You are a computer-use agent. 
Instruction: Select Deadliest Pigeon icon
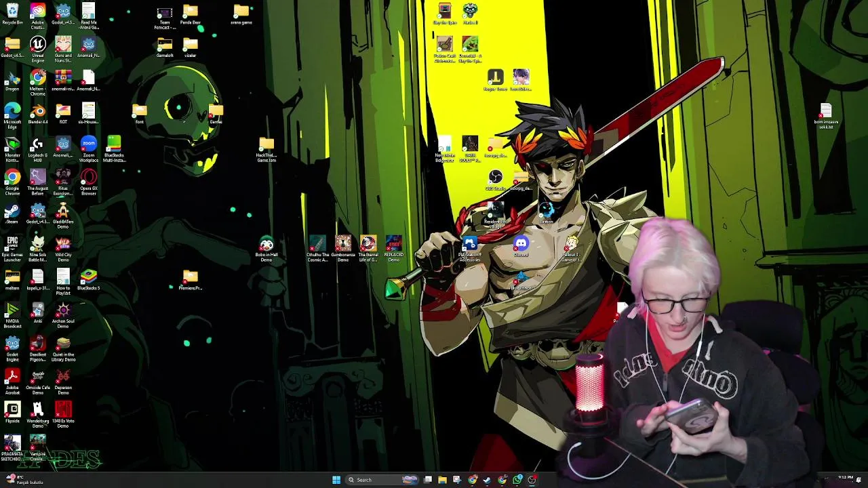(x=38, y=348)
